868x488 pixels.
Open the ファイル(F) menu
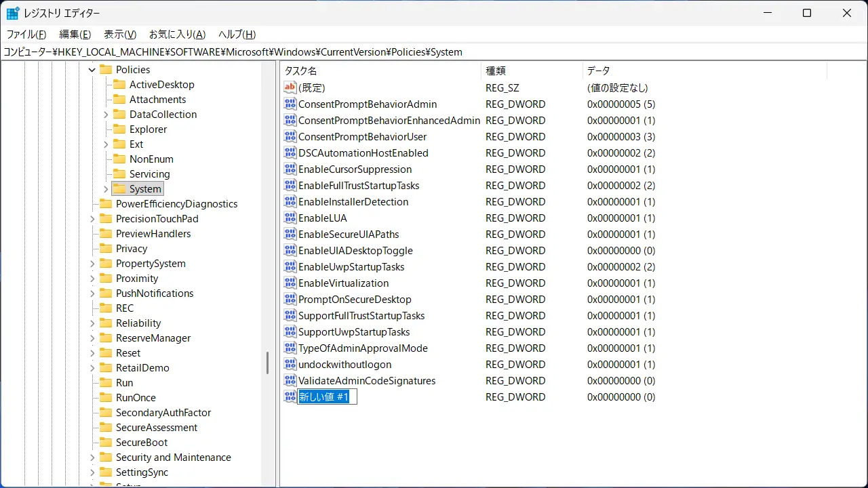point(26,34)
